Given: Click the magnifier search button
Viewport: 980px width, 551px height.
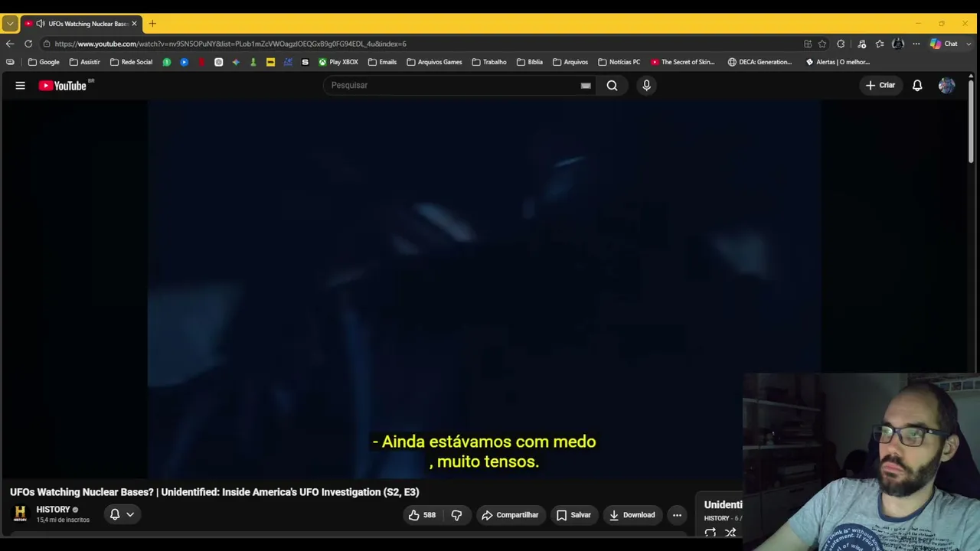Looking at the screenshot, I should point(612,86).
